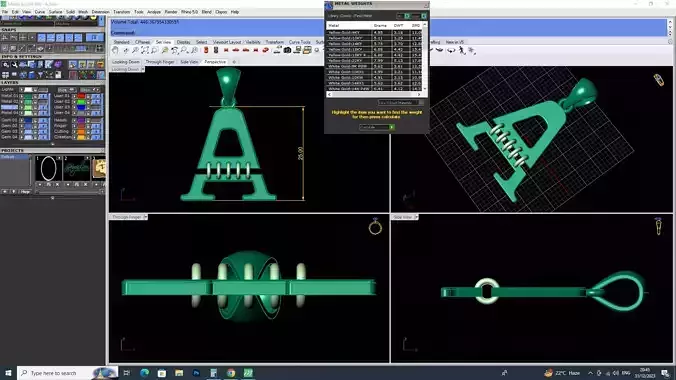Image resolution: width=676 pixels, height=380 pixels.
Task: Click the Grams column header
Action: pyautogui.click(x=380, y=25)
